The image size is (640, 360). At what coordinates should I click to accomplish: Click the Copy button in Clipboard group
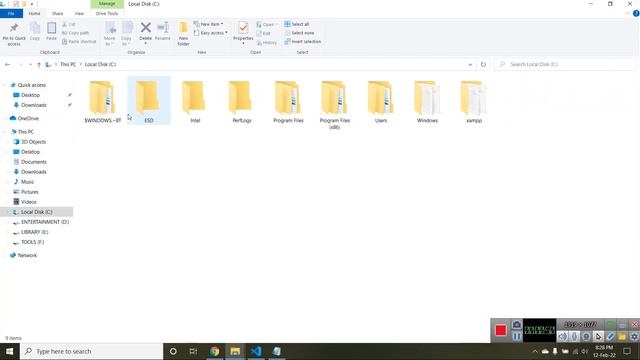click(x=35, y=31)
